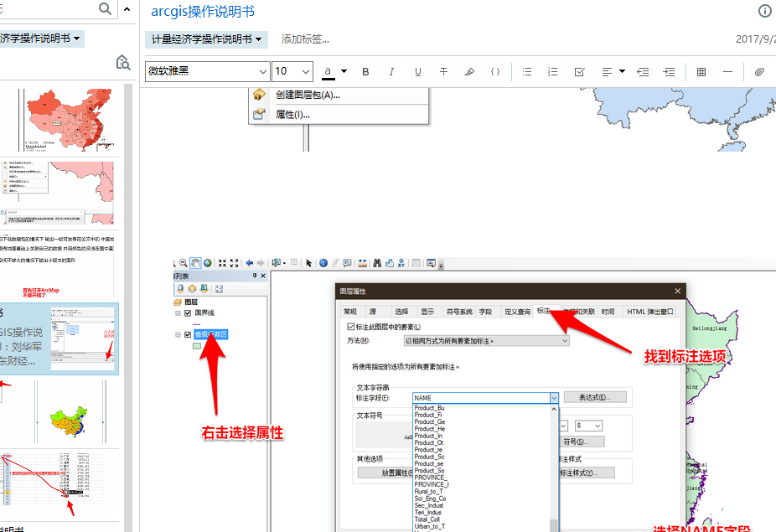Switch to the 定义查询 tab
The image size is (776, 532).
(x=517, y=312)
